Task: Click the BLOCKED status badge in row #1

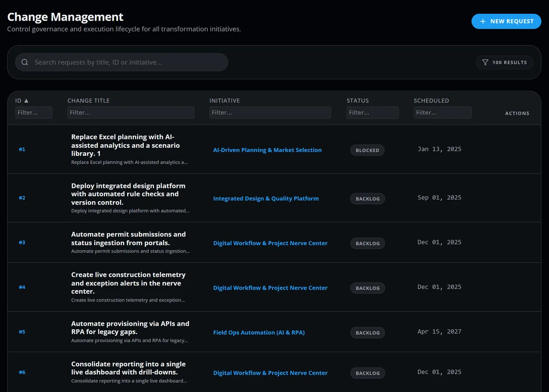Action: 367,150
